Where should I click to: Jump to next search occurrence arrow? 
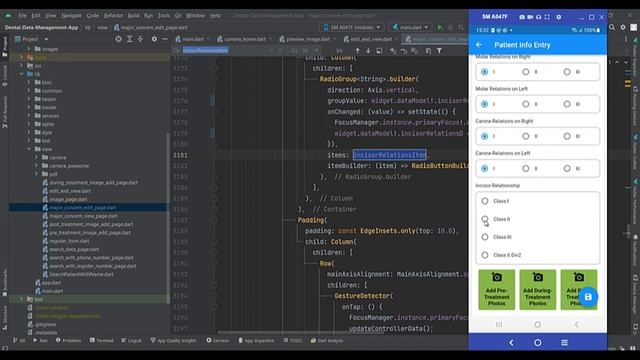[368, 51]
